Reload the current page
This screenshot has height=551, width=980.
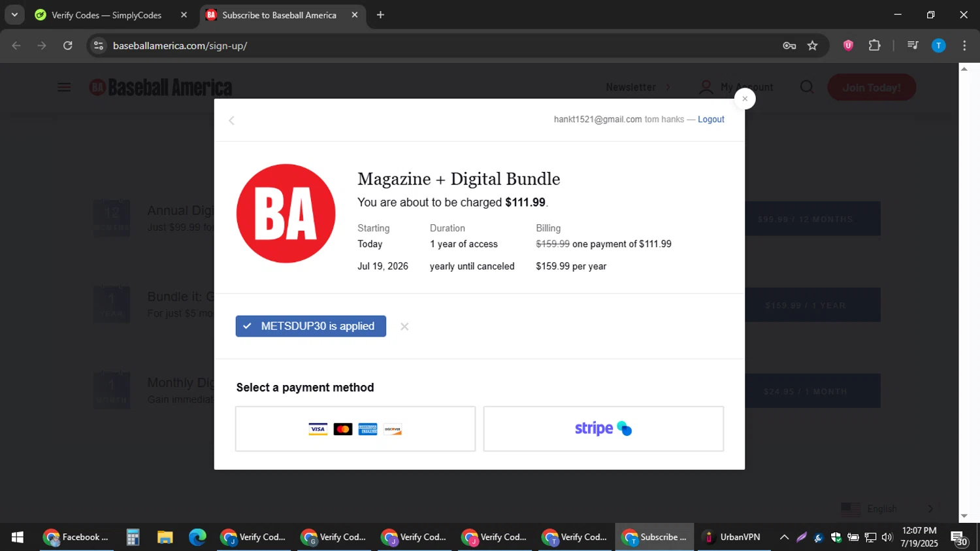68,46
